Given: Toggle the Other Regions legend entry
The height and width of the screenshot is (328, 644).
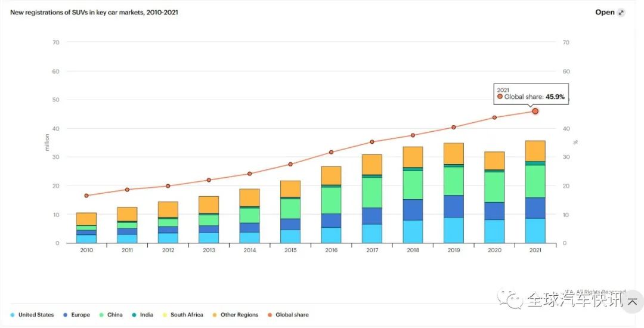Looking at the screenshot, I should [235, 315].
